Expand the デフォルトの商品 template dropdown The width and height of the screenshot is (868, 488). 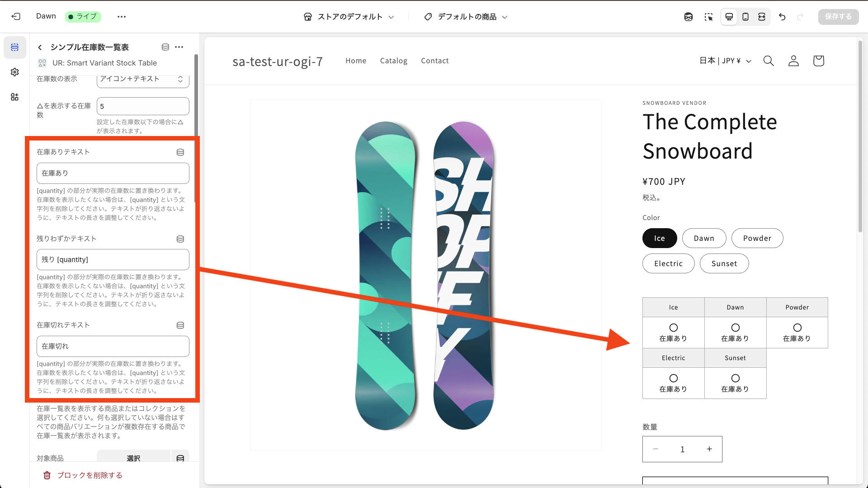tap(466, 17)
